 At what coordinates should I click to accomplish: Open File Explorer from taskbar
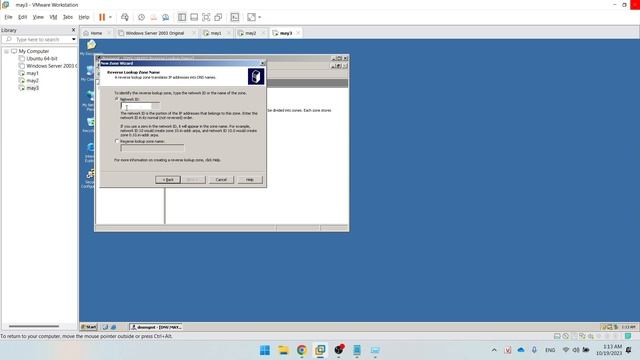point(283,350)
